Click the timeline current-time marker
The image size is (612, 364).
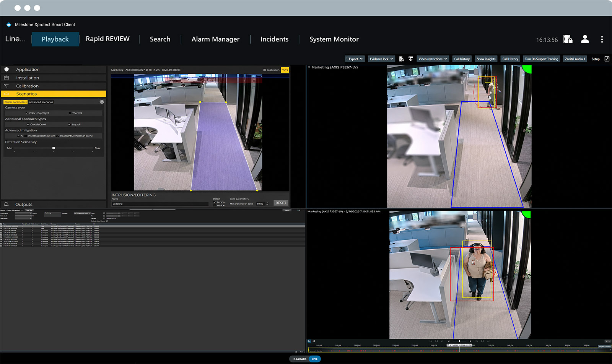pyautogui.click(x=459, y=349)
